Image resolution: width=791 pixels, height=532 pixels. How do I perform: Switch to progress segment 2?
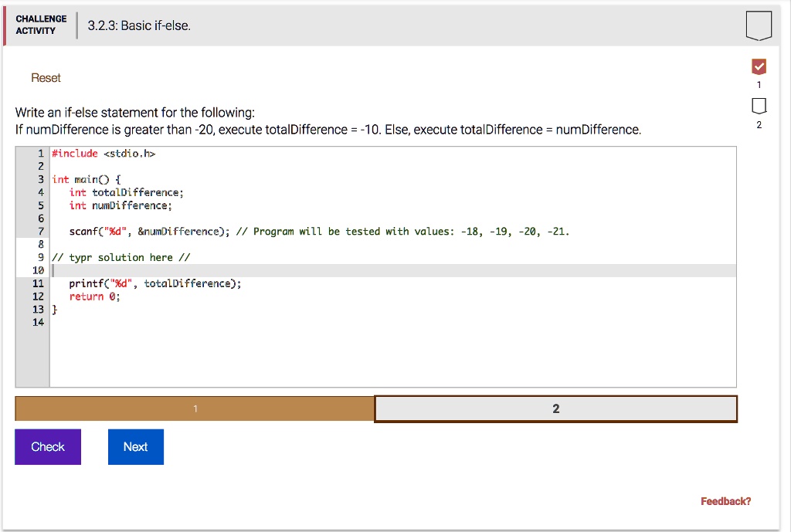click(x=555, y=408)
